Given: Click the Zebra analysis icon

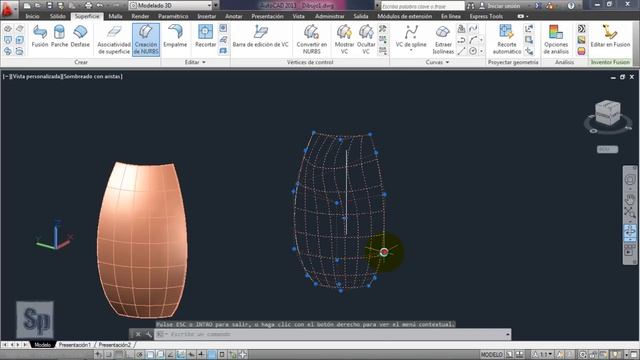Looking at the screenshot, I should click(581, 29).
